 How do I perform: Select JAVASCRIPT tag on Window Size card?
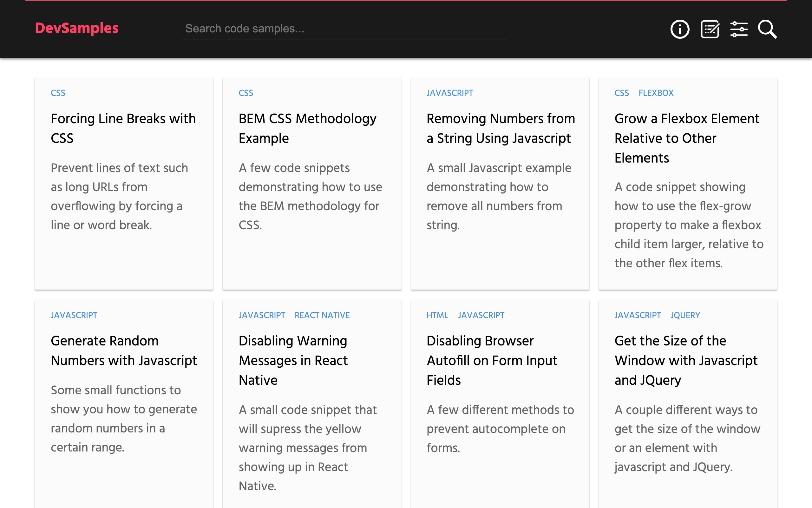point(638,315)
